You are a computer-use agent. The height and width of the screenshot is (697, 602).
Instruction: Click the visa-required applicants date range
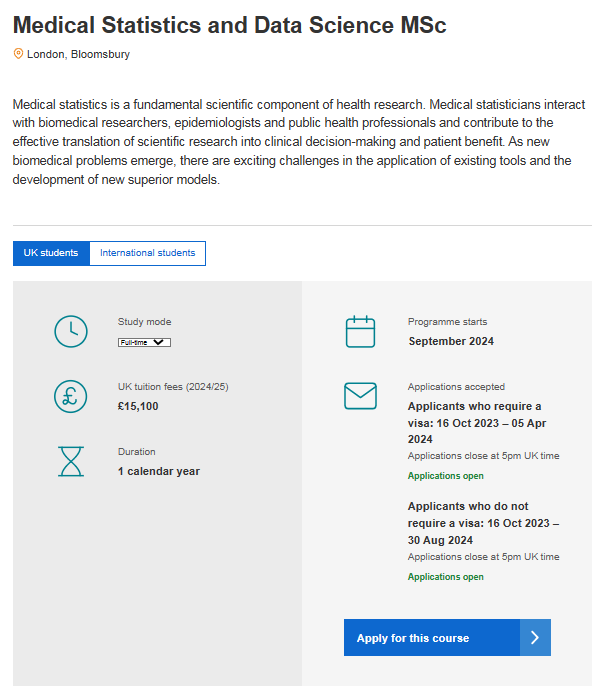[476, 422]
